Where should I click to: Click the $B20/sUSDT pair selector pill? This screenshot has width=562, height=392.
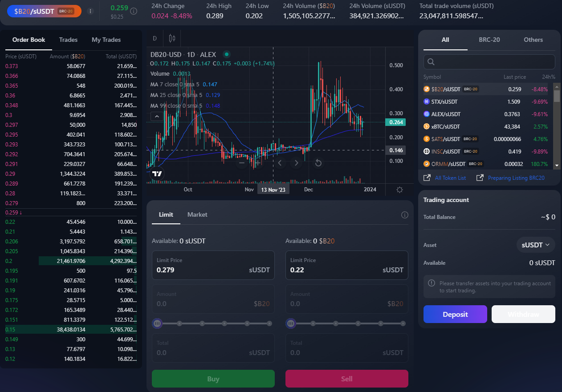44,11
